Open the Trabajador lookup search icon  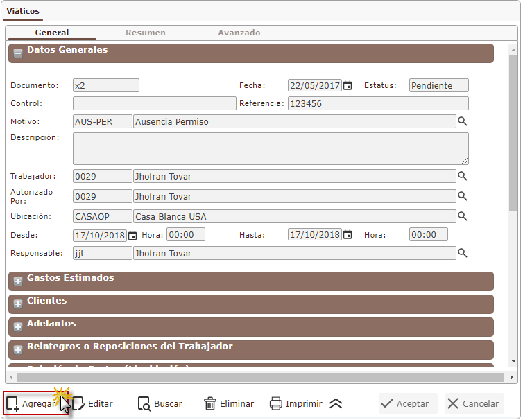tap(463, 176)
